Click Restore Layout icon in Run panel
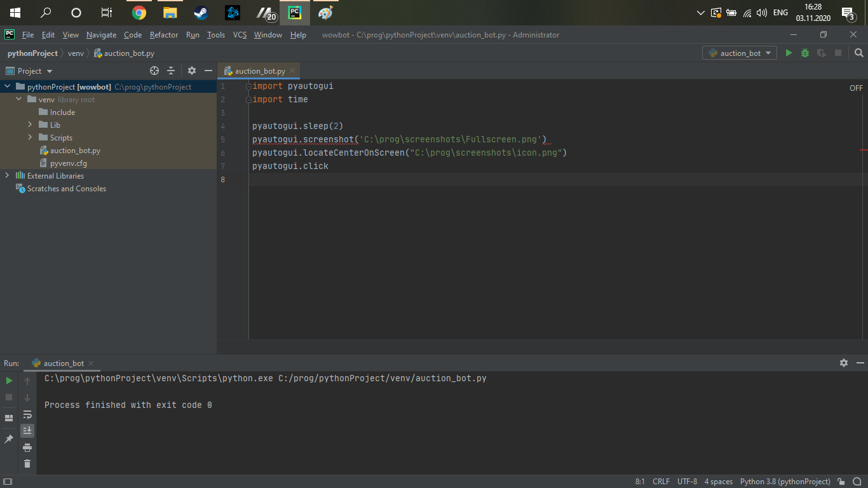This screenshot has width=868, height=488. click(9, 418)
